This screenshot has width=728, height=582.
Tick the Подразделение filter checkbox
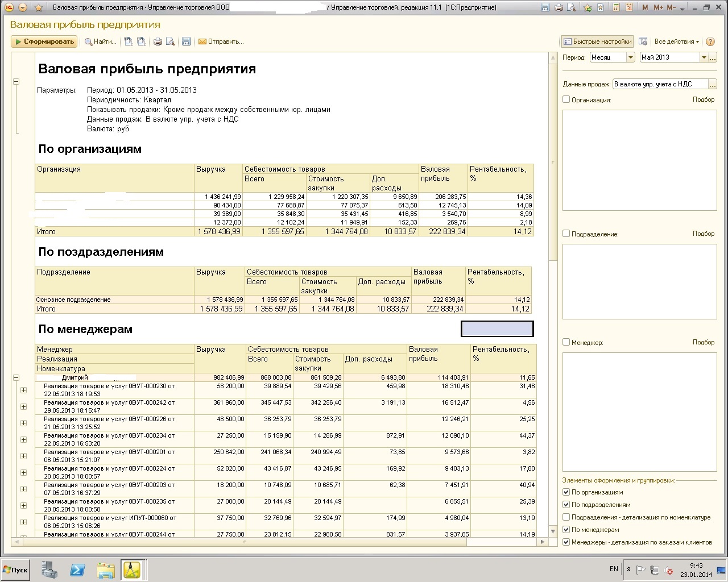pyautogui.click(x=566, y=234)
